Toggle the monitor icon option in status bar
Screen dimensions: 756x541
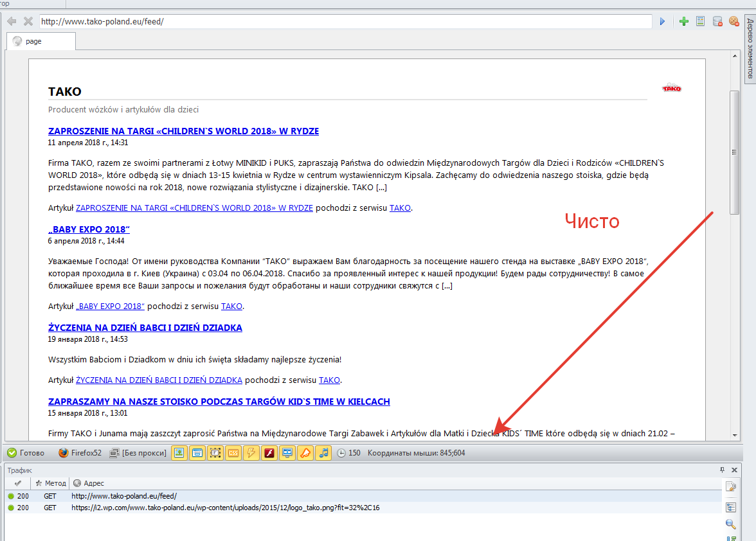287,453
